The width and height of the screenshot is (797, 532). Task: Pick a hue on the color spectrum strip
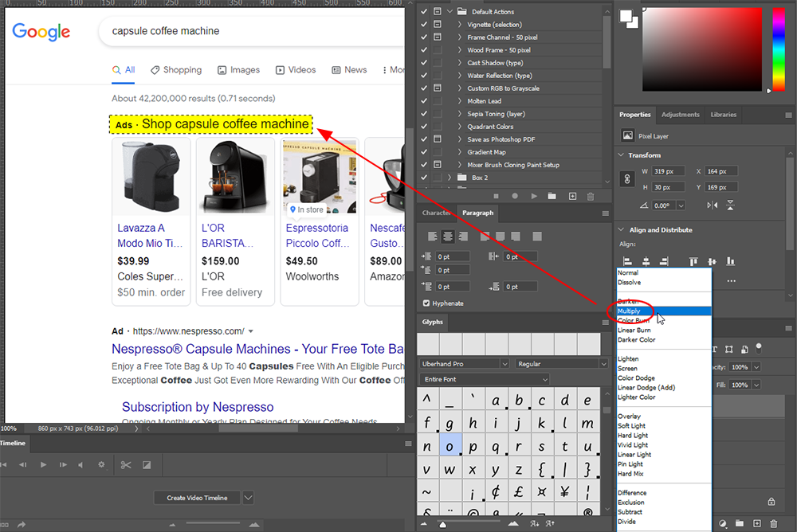click(x=779, y=49)
